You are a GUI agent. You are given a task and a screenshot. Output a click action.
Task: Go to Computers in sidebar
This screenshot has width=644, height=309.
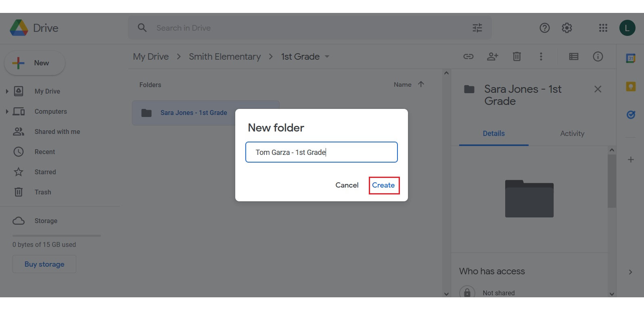pos(51,111)
